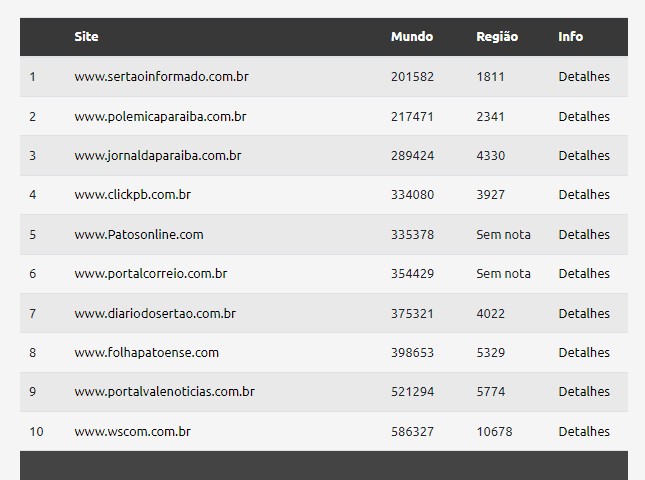The width and height of the screenshot is (645, 480).
Task: Click Região value 2341
Action: click(490, 116)
